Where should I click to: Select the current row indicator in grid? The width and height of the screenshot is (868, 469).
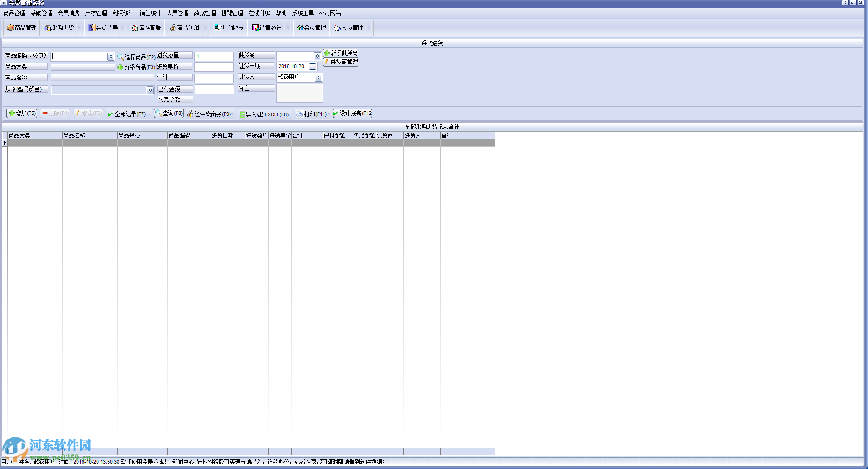point(5,143)
